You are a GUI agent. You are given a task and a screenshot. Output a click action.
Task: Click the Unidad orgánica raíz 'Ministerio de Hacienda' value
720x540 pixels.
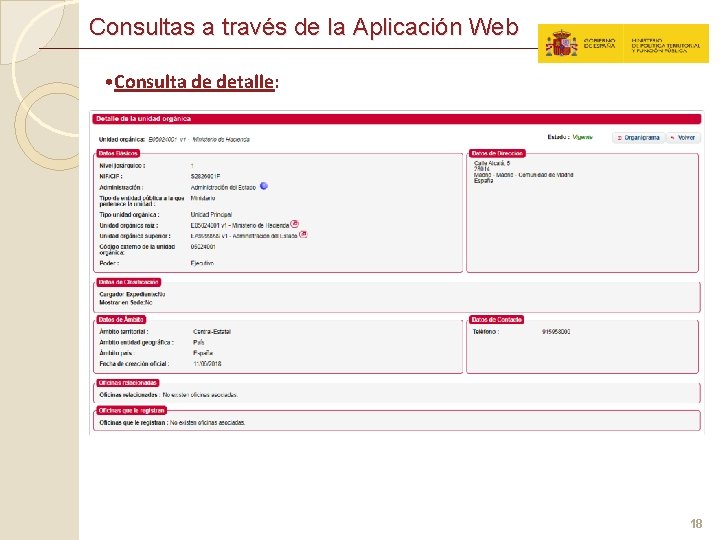tap(240, 225)
